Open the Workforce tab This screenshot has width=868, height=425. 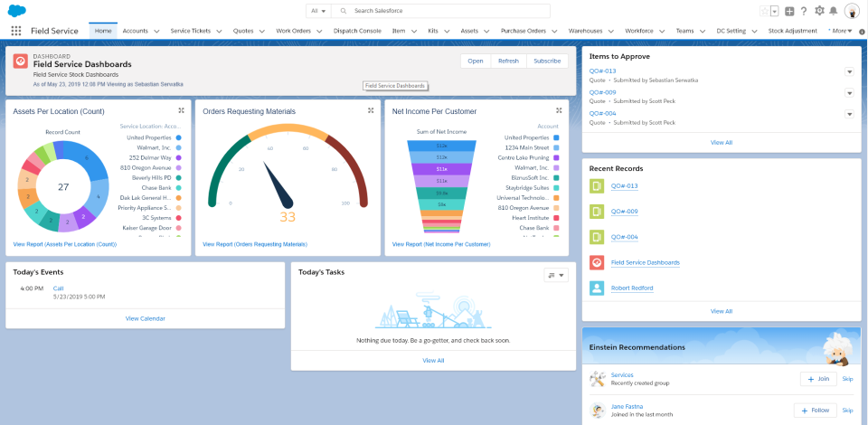[639, 31]
